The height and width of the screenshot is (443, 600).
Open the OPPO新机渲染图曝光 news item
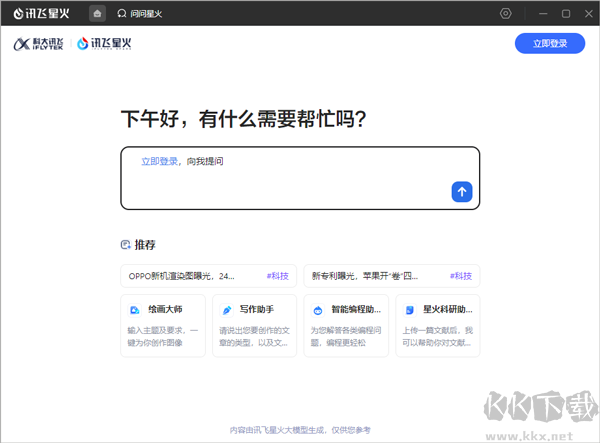click(x=209, y=276)
